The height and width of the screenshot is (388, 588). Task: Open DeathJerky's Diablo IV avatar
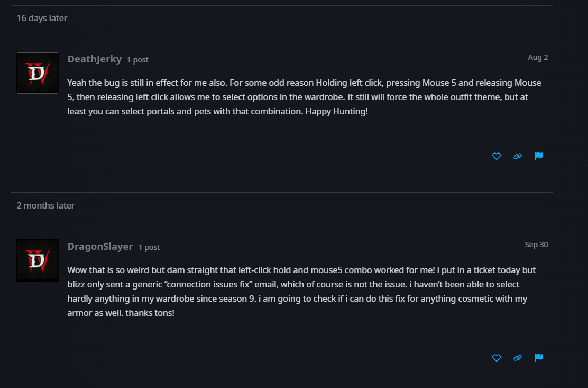pos(38,73)
